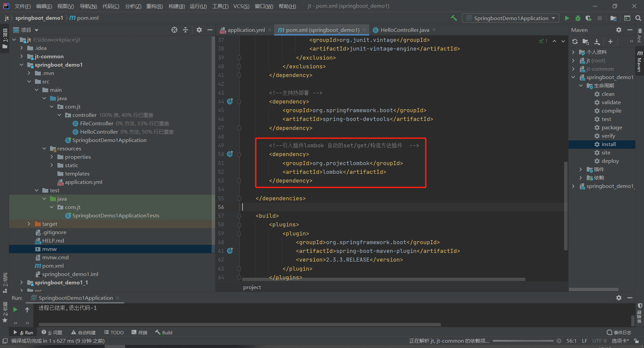The height and width of the screenshot is (348, 644).
Task: Open the 重构(R) menu
Action: pos(154,6)
